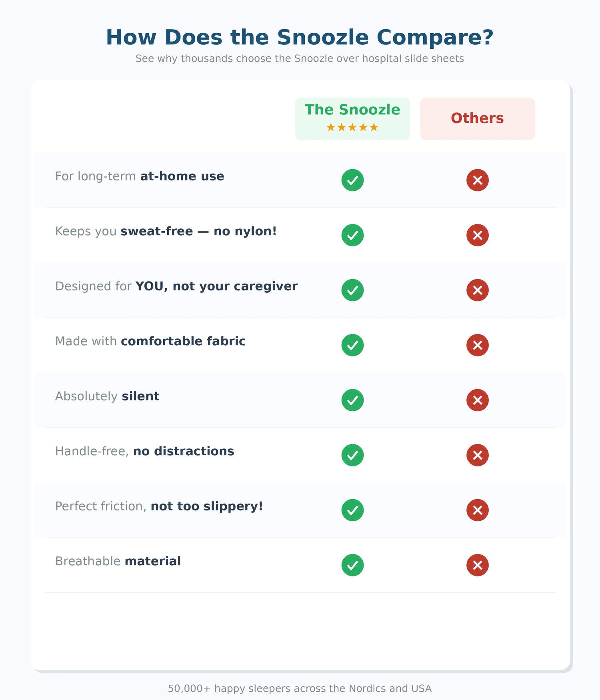Click red X for Breathable material row
Viewport: 600px width, 700px height.
pyautogui.click(x=477, y=565)
